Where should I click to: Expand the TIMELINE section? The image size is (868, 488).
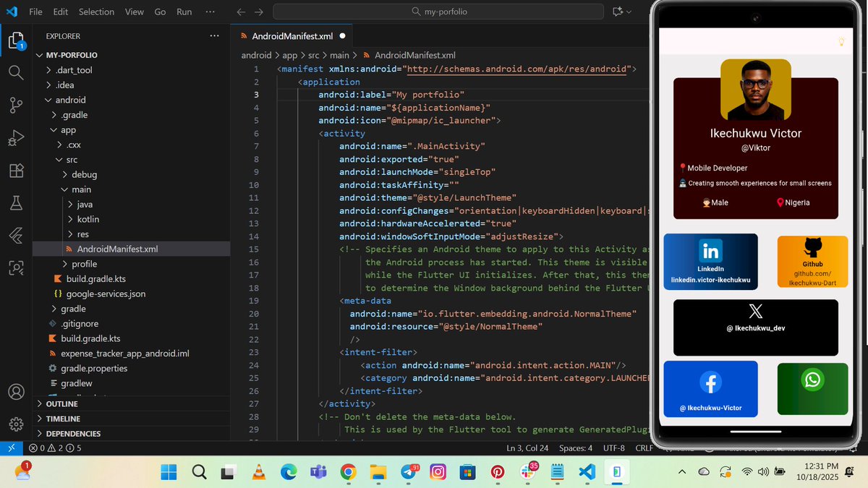point(132,419)
